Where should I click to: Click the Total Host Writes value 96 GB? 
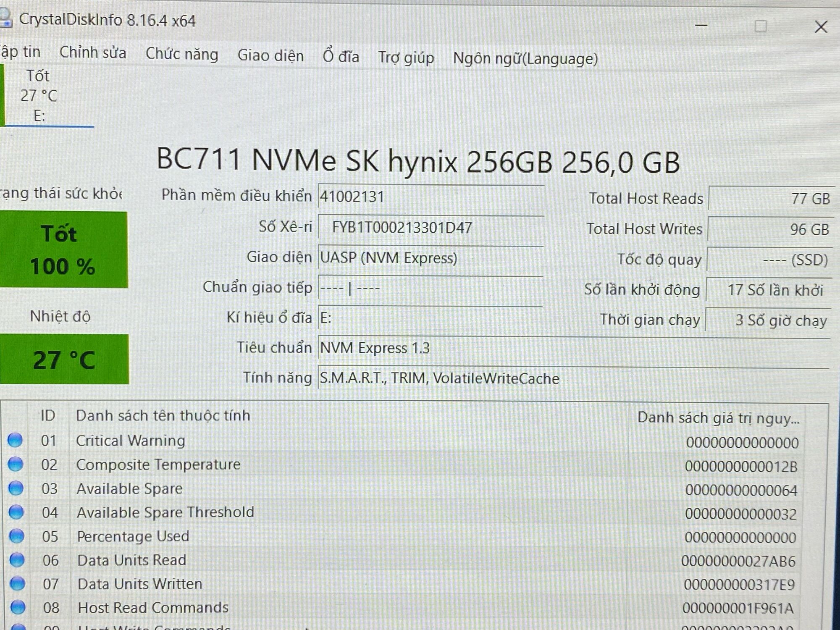pos(771,229)
